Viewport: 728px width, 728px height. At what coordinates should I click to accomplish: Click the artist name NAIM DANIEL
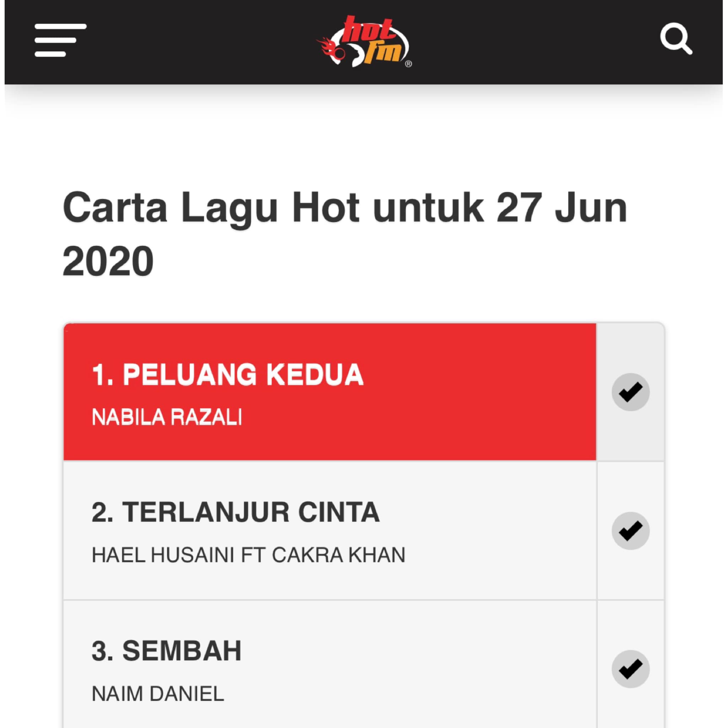(x=158, y=693)
